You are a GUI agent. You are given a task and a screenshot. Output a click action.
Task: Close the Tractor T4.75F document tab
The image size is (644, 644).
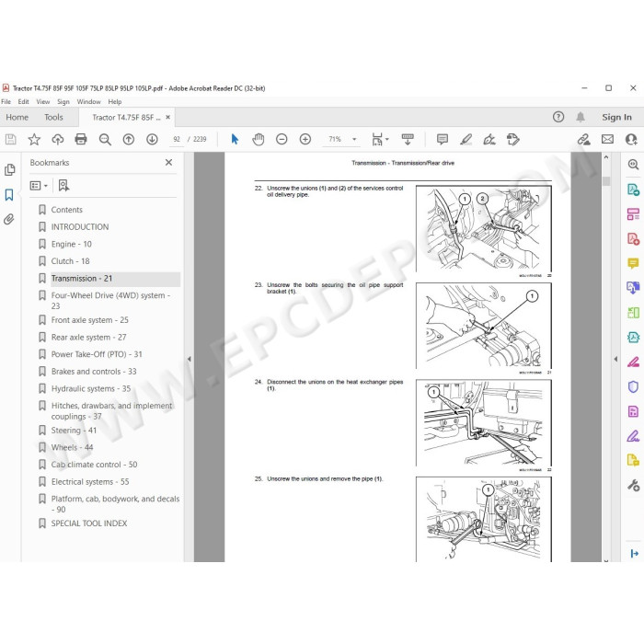click(168, 117)
